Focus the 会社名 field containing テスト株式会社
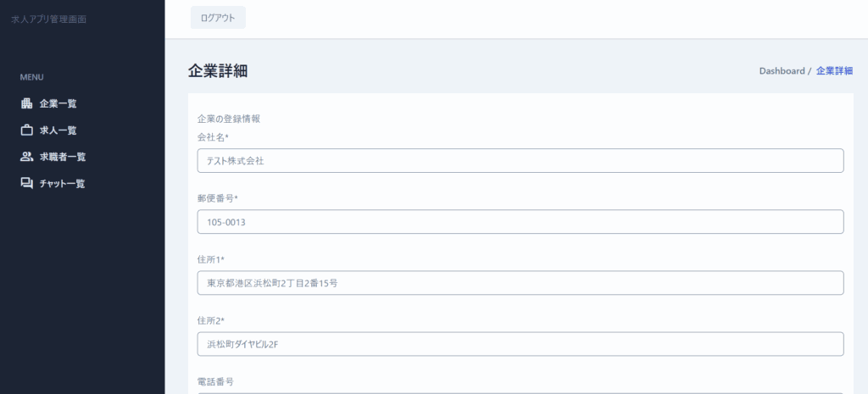The width and height of the screenshot is (868, 394). coord(520,161)
